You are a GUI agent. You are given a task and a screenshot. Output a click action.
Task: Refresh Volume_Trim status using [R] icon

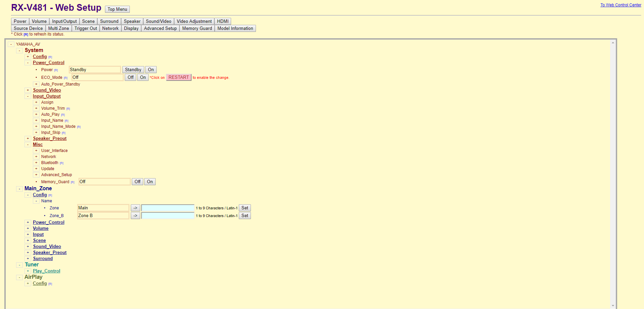[68, 109]
